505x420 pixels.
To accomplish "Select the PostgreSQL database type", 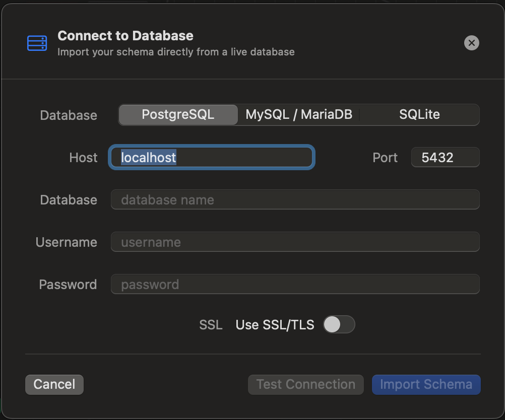I will tap(177, 114).
